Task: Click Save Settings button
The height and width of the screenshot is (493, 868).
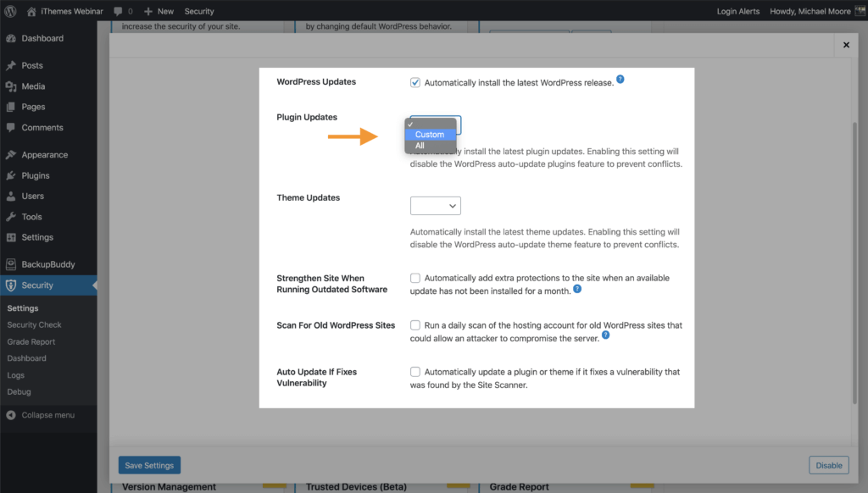Action: [x=149, y=465]
